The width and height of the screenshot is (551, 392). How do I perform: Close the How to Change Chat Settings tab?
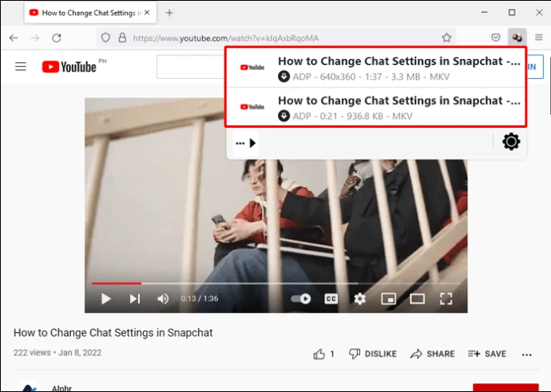147,13
